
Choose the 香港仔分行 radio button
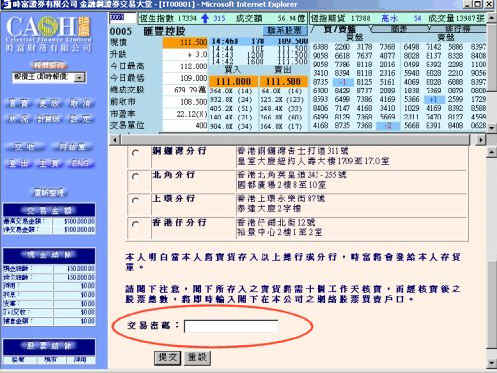coord(135,224)
